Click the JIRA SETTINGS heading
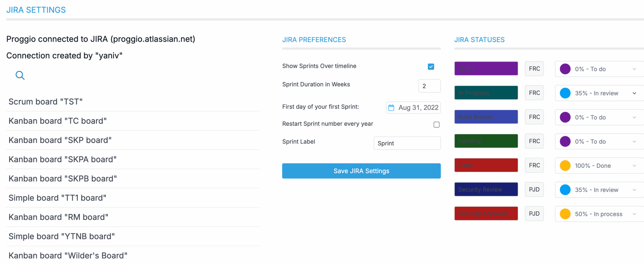This screenshot has height=264, width=644. [x=36, y=10]
